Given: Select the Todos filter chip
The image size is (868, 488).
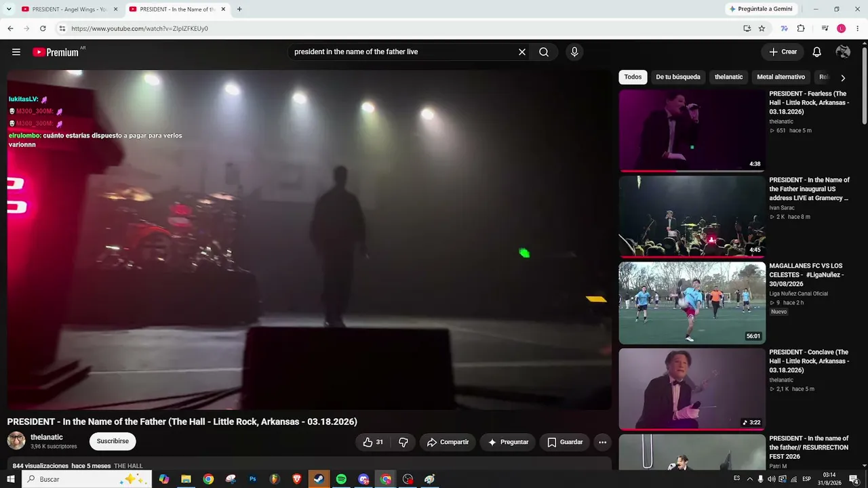Looking at the screenshot, I should pos(633,77).
